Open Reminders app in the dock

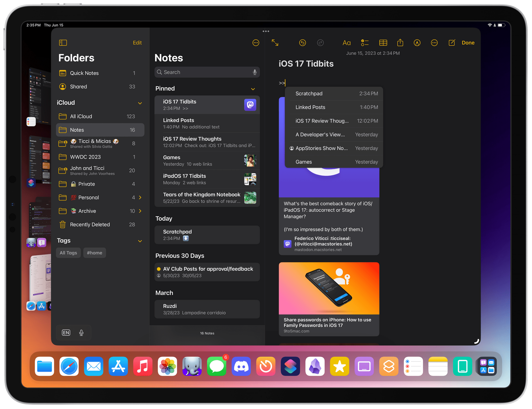[x=413, y=366]
